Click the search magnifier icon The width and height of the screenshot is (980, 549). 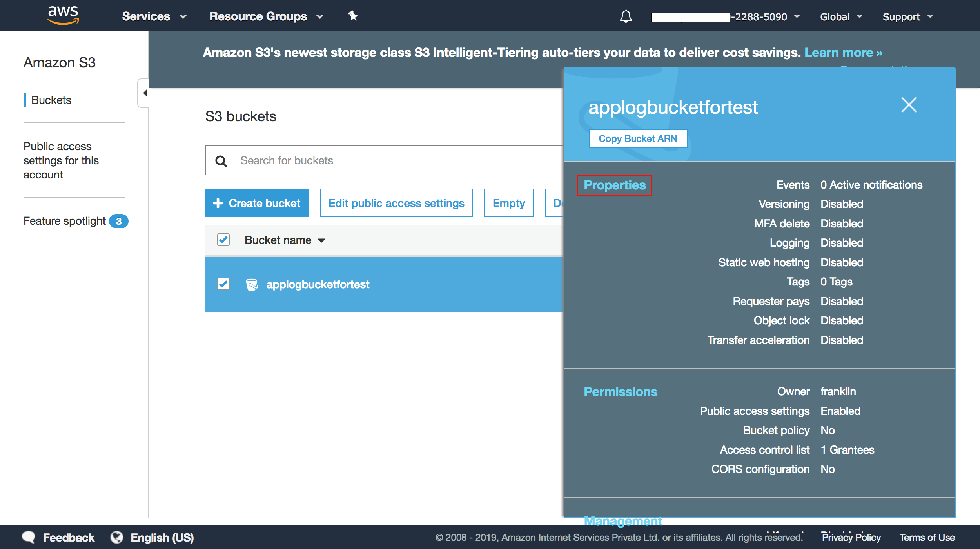coord(221,161)
